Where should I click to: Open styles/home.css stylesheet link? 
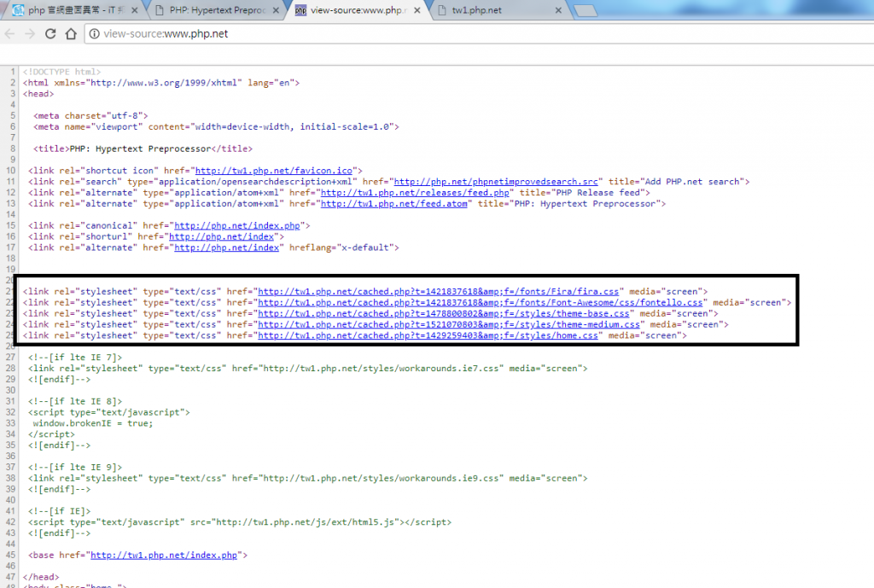[x=428, y=335]
